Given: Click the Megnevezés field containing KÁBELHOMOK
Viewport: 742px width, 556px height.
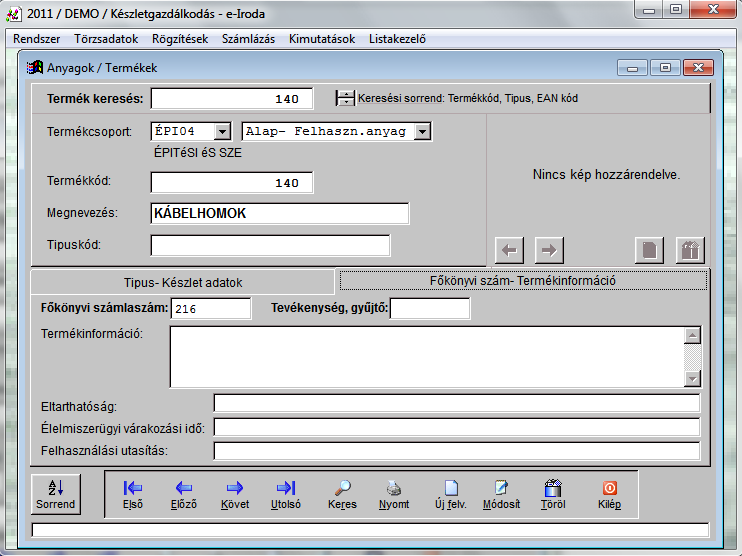Looking at the screenshot, I should tap(279, 214).
